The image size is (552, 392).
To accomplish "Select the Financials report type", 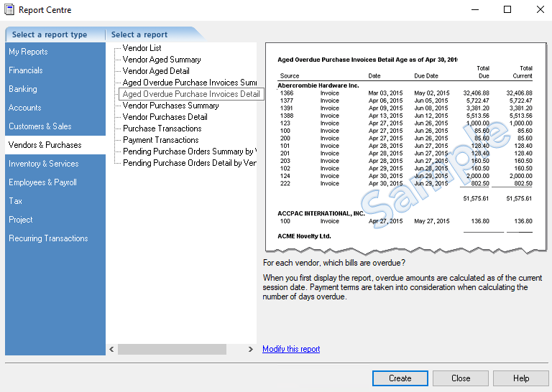I will [26, 70].
